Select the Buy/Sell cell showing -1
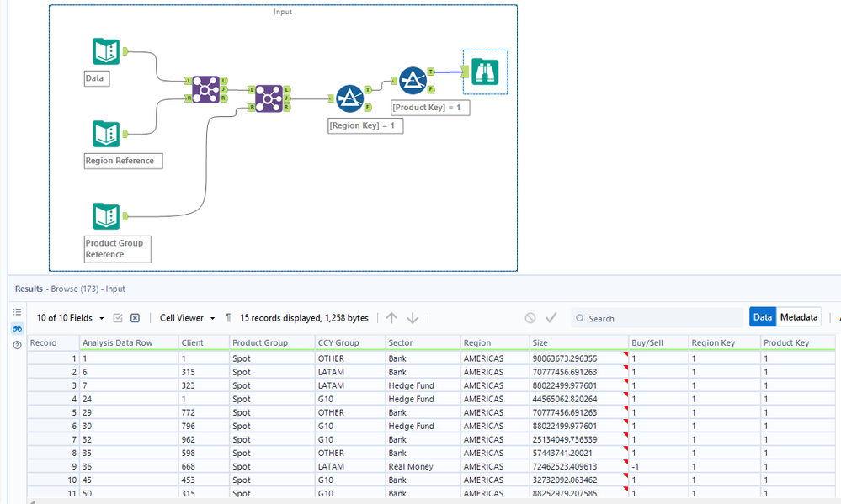 (x=658, y=466)
